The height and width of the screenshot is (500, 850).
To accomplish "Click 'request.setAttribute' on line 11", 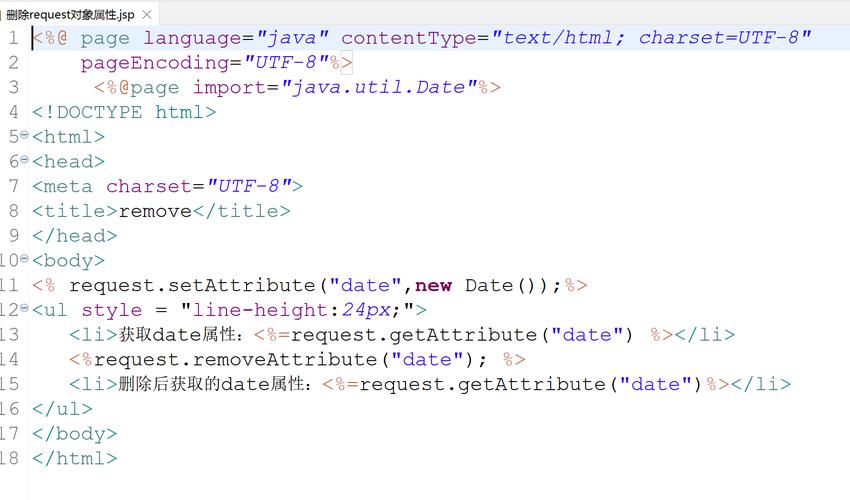I will pos(192,285).
